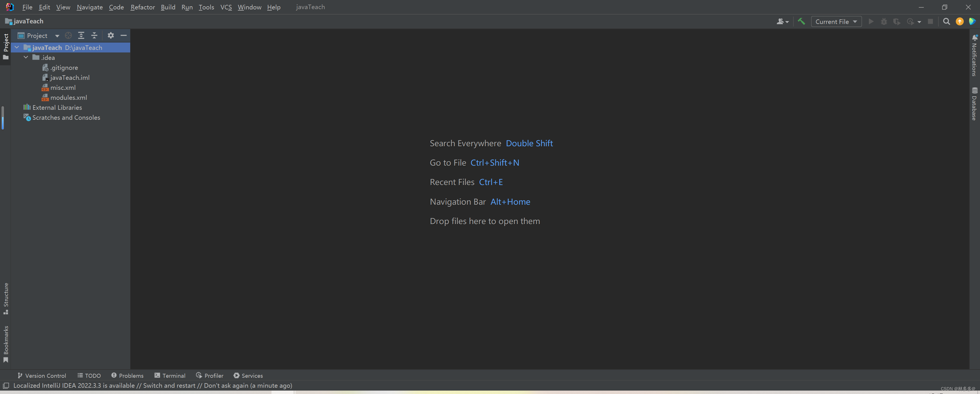Run the project with the green Run icon

[871, 21]
